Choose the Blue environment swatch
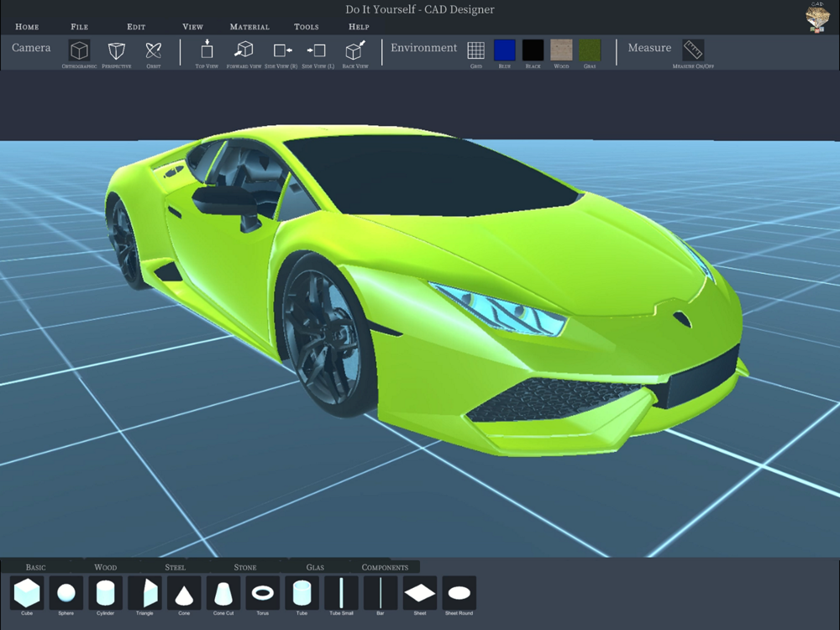 pyautogui.click(x=504, y=50)
